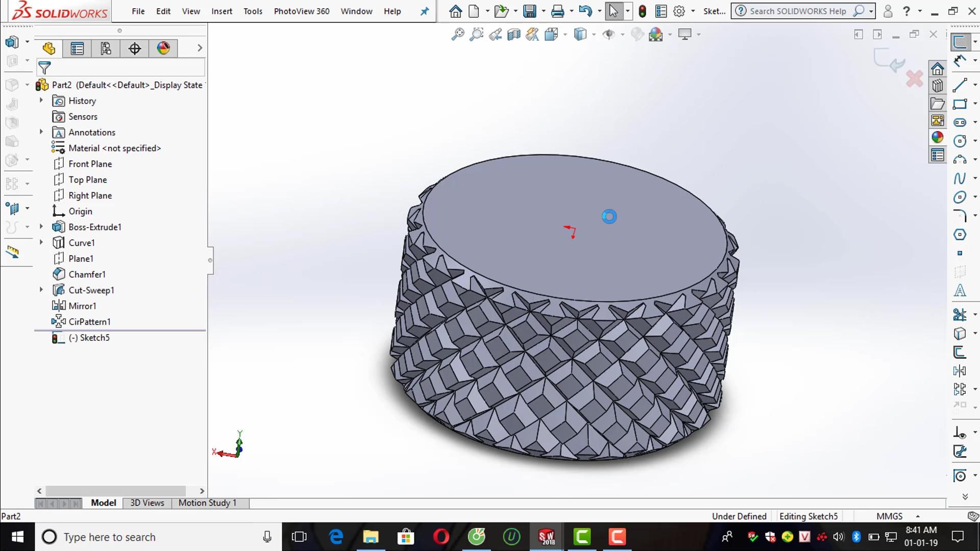Image resolution: width=980 pixels, height=551 pixels.
Task: Click the Section View icon
Action: tap(513, 35)
